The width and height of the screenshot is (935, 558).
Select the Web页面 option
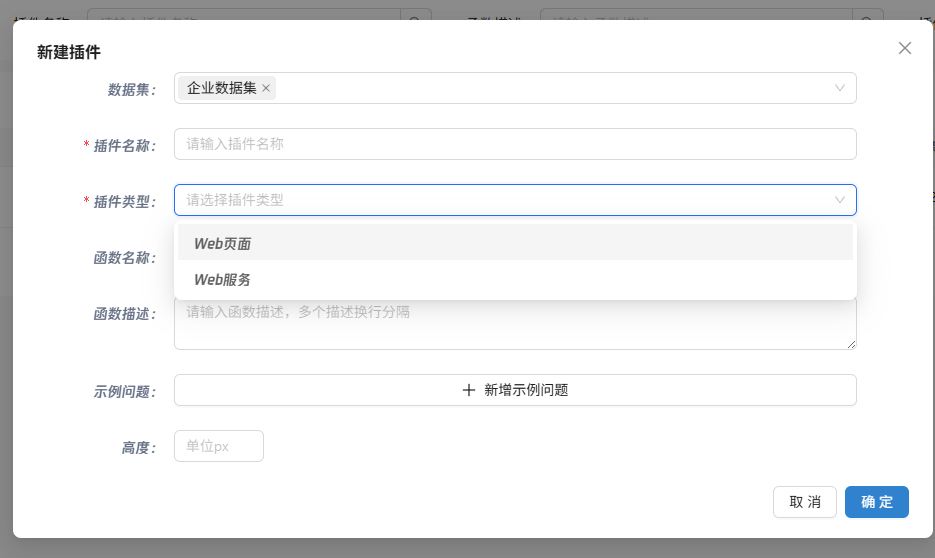(x=515, y=243)
